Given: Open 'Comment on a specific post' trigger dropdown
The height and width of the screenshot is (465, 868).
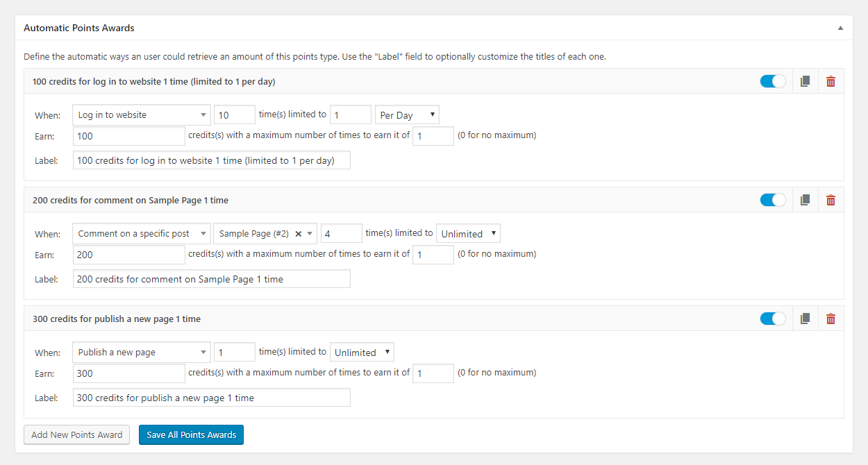Looking at the screenshot, I should [x=141, y=234].
